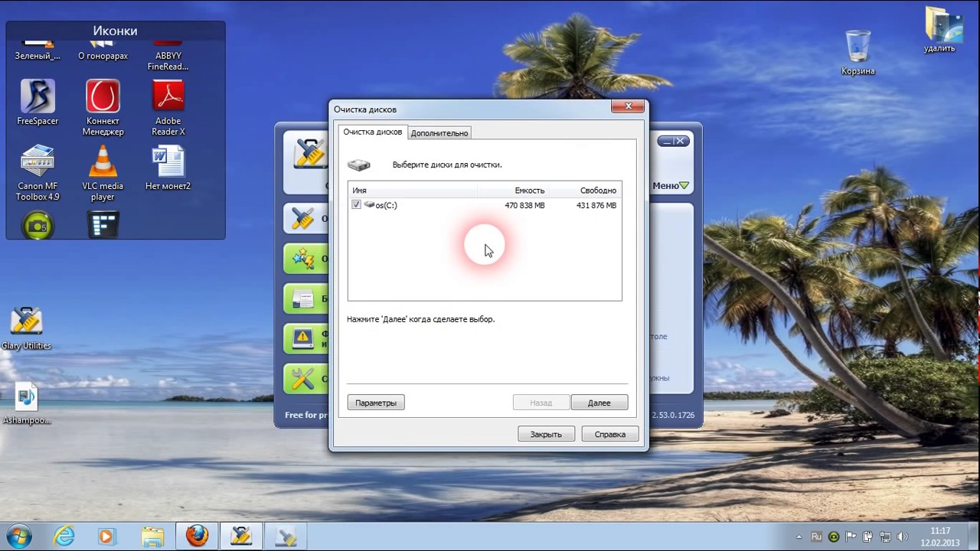Open Adobe Reader X shortcut
The height and width of the screenshot is (551, 980).
point(168,107)
